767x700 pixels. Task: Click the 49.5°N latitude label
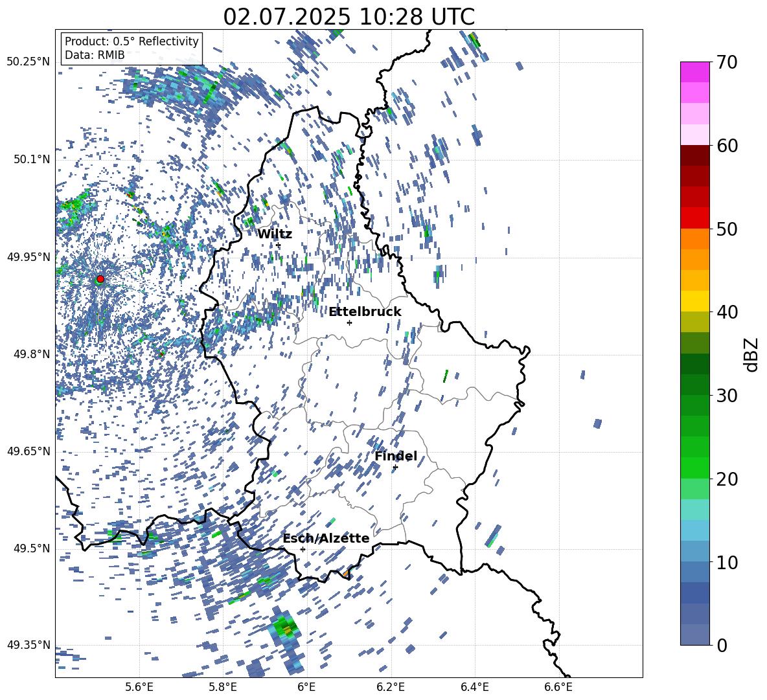coord(31,548)
